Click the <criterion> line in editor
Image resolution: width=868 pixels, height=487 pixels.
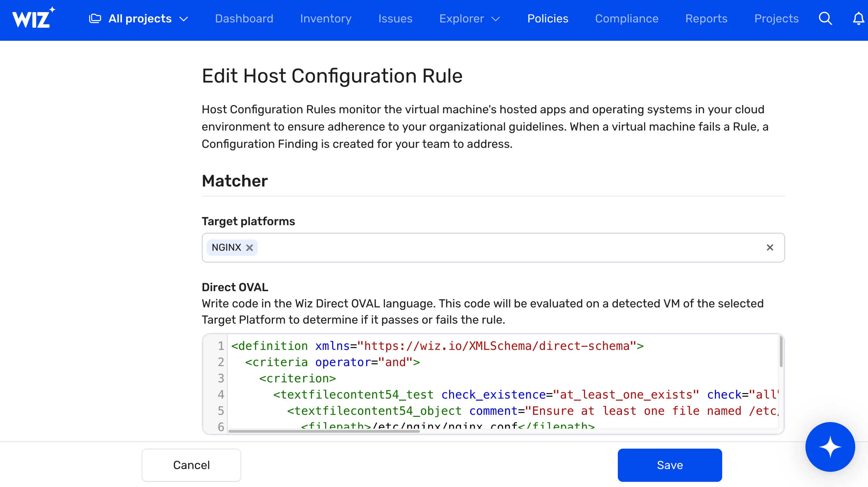(x=298, y=378)
